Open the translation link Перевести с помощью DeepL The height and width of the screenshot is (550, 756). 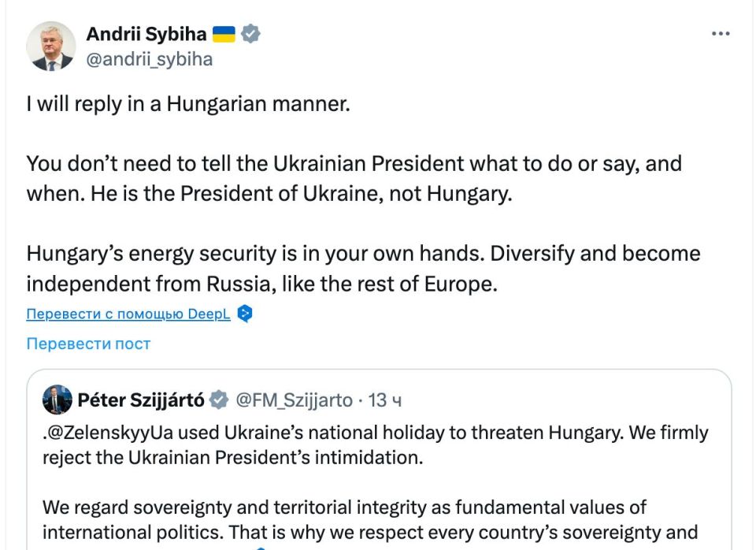[128, 314]
